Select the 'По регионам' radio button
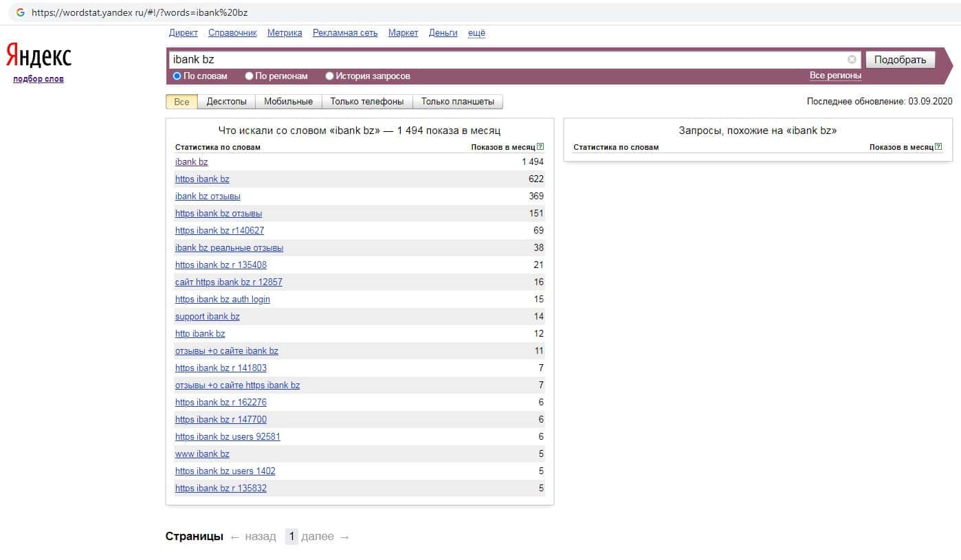This screenshot has width=961, height=560. (x=250, y=76)
